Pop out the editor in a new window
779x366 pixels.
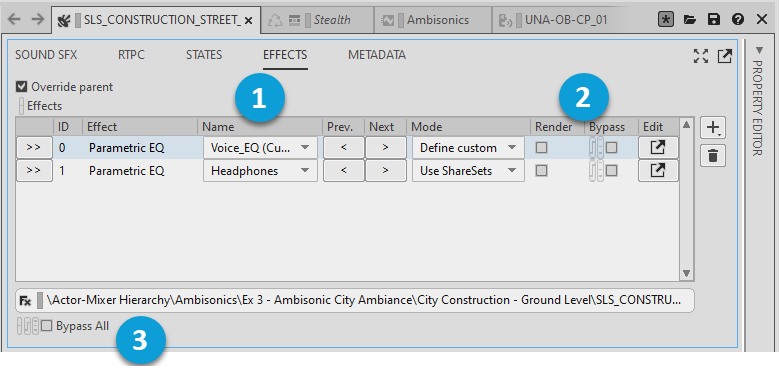pyautogui.click(x=725, y=56)
